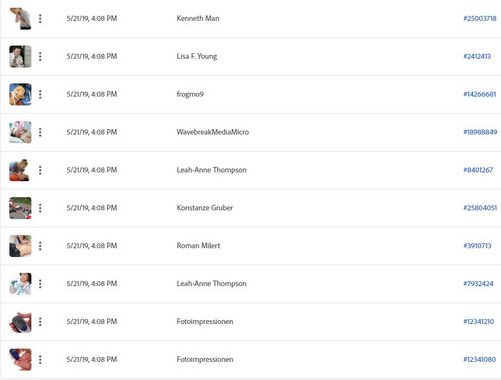Open asset link #2412413

[x=477, y=56]
